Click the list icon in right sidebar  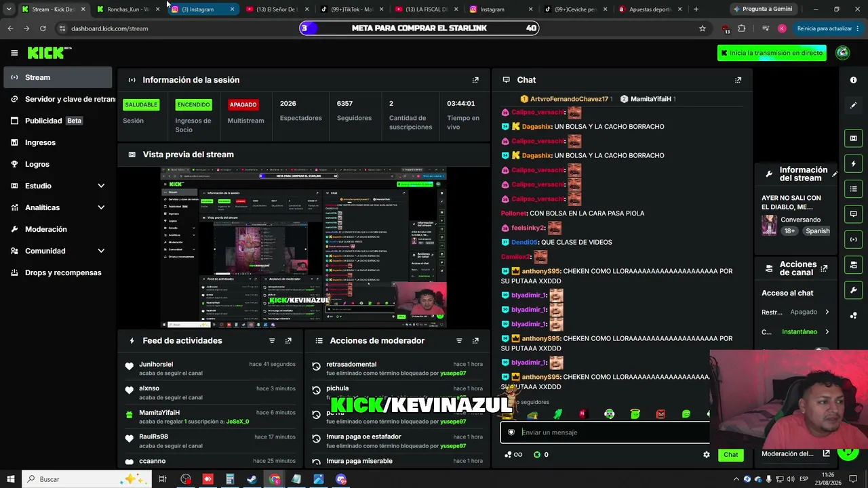(853, 188)
